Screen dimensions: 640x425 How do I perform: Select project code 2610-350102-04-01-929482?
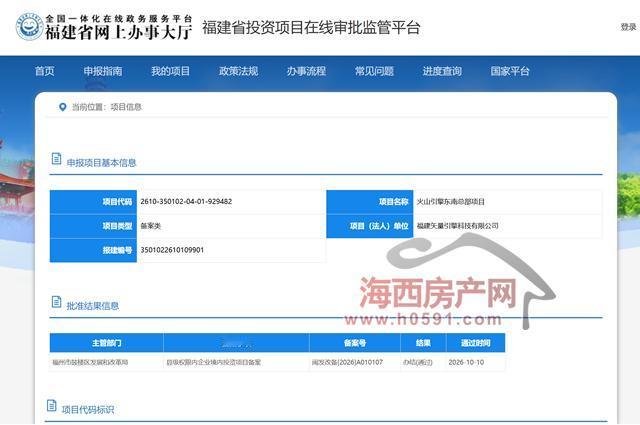click(186, 201)
